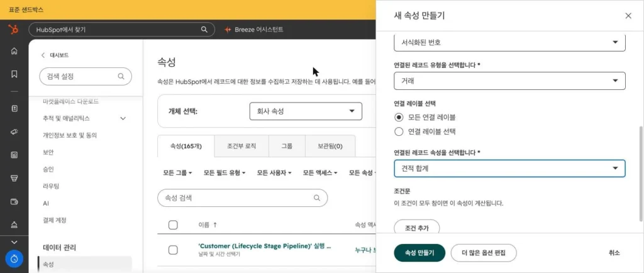Switch to the 보관됨(0) tab
The height and width of the screenshot is (273, 644).
coord(330,146)
